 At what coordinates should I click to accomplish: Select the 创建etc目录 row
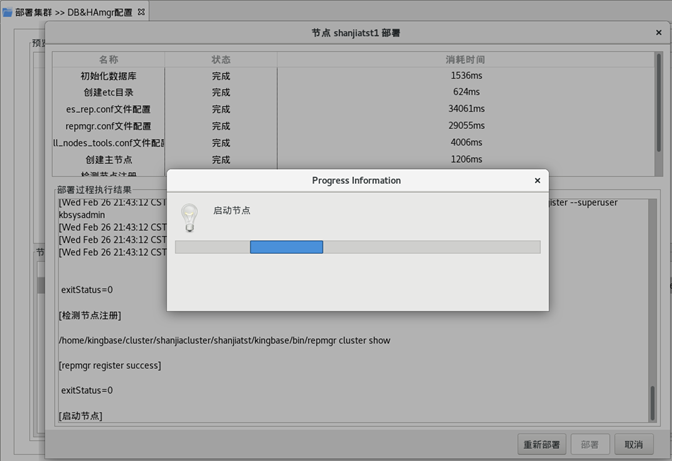(108, 93)
